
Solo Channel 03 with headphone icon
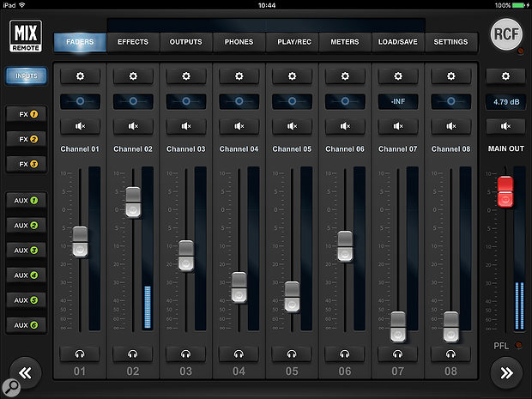[x=185, y=354]
